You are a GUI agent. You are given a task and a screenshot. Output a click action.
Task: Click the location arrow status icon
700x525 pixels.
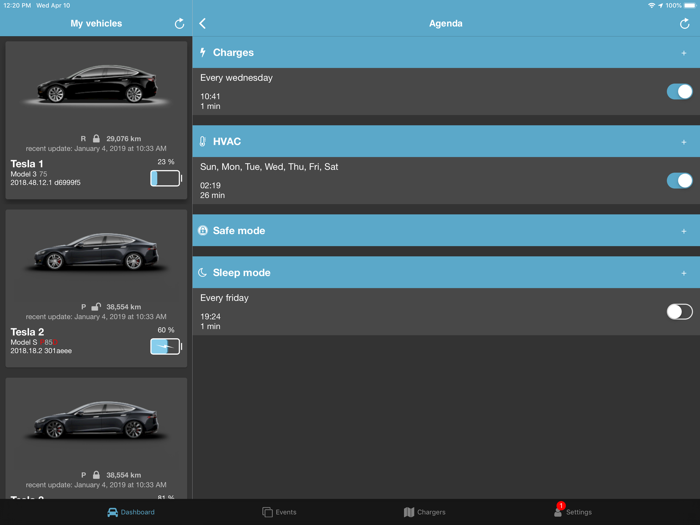click(660, 5)
